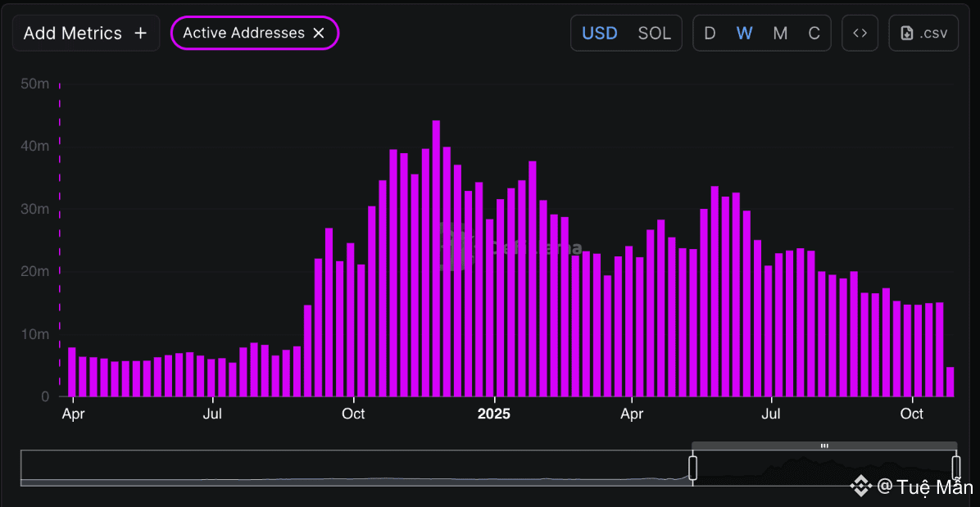Select weekly interval W
Viewport: 980px width, 507px height.
pyautogui.click(x=744, y=34)
